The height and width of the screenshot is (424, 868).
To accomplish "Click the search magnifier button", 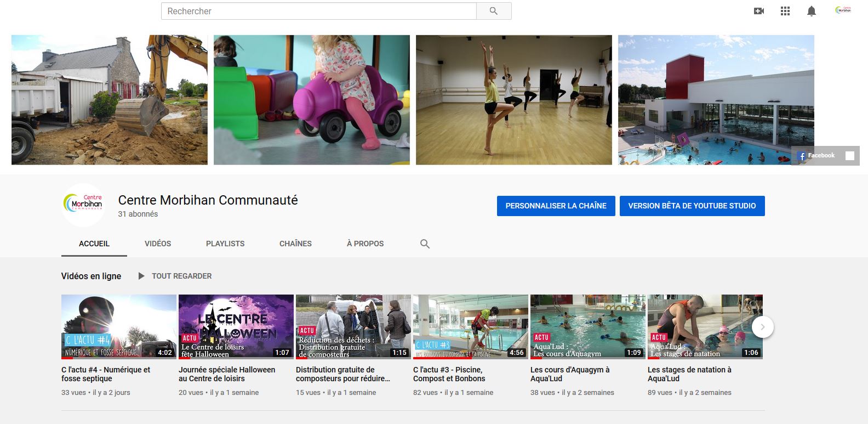I will pyautogui.click(x=493, y=11).
